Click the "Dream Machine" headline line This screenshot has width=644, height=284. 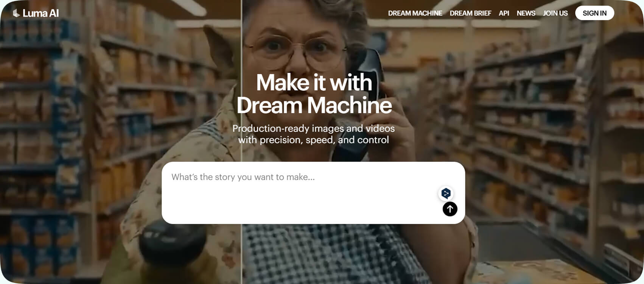(x=314, y=105)
